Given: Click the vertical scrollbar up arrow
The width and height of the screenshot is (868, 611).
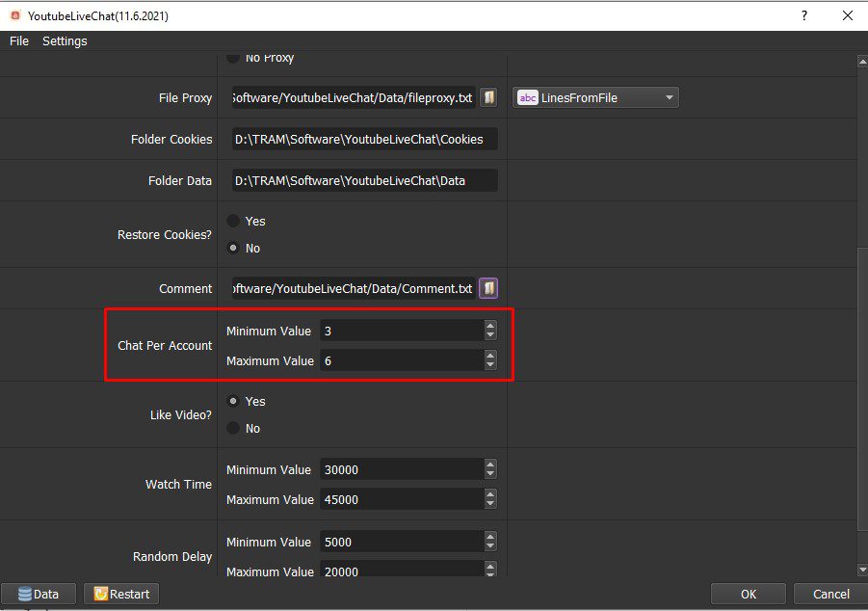Looking at the screenshot, I should 862,62.
